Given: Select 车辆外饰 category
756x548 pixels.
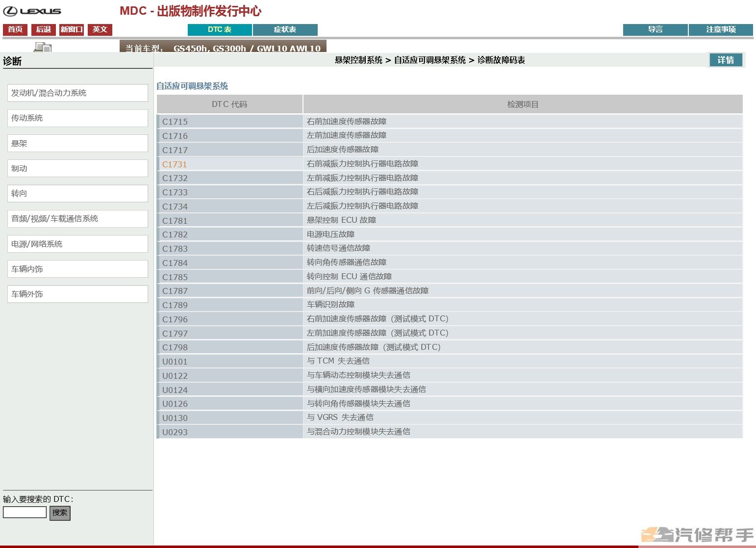Looking at the screenshot, I should (x=77, y=294).
